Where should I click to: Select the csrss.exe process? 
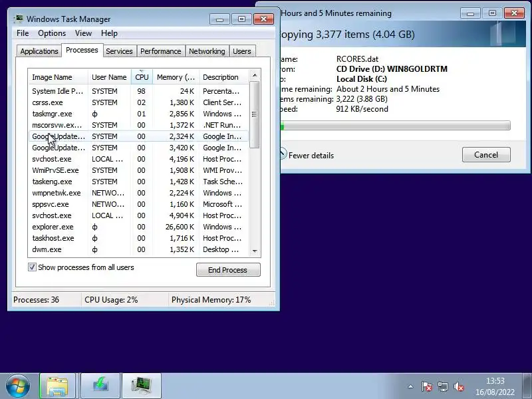tap(138, 102)
